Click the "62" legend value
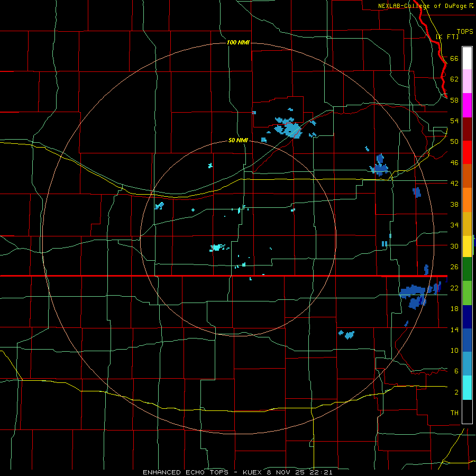This screenshot has width=476, height=476. pyautogui.click(x=454, y=79)
